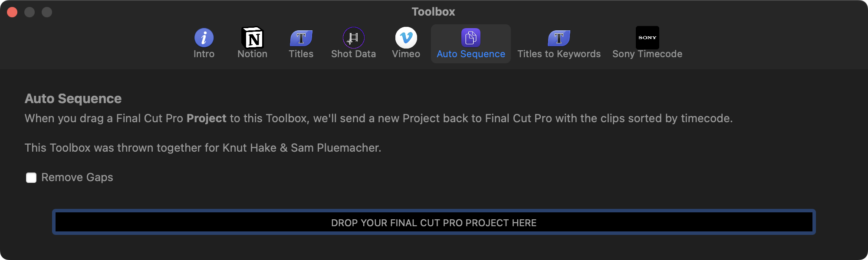This screenshot has width=868, height=260.
Task: Click the Notion logo icon
Action: tap(253, 38)
